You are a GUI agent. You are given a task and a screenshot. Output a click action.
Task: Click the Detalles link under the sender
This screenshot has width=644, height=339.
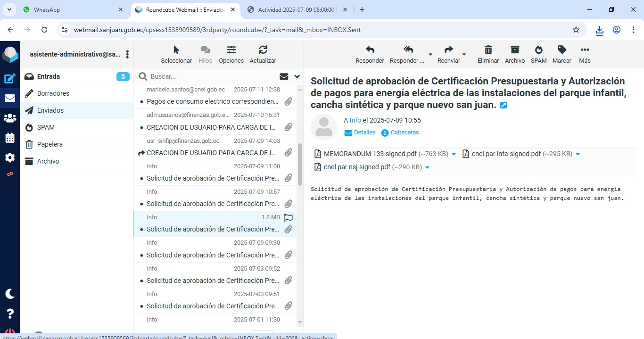pyautogui.click(x=364, y=132)
